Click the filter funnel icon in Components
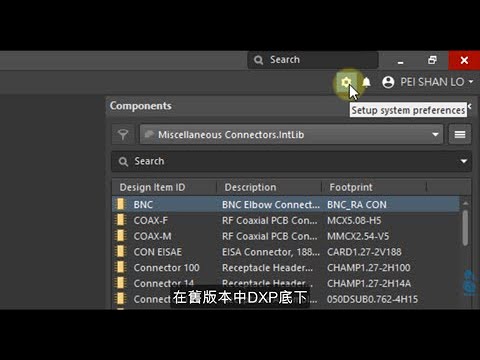The image size is (480, 360). tap(123, 135)
